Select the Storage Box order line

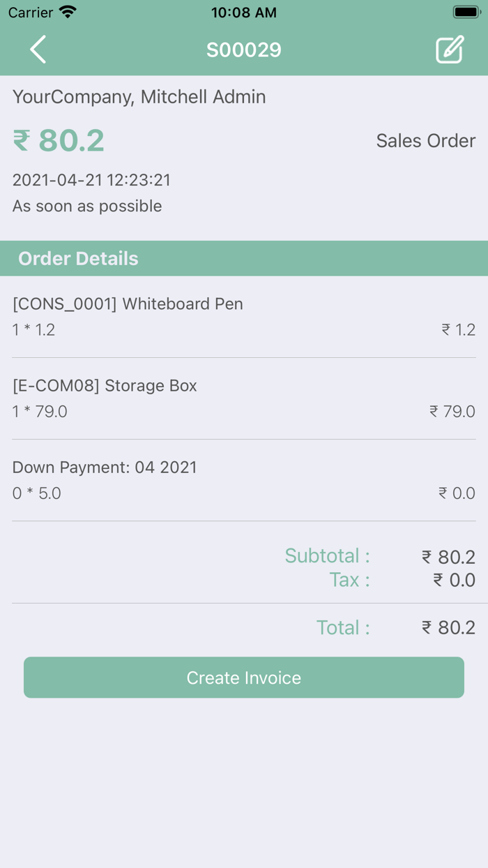pyautogui.click(x=244, y=398)
